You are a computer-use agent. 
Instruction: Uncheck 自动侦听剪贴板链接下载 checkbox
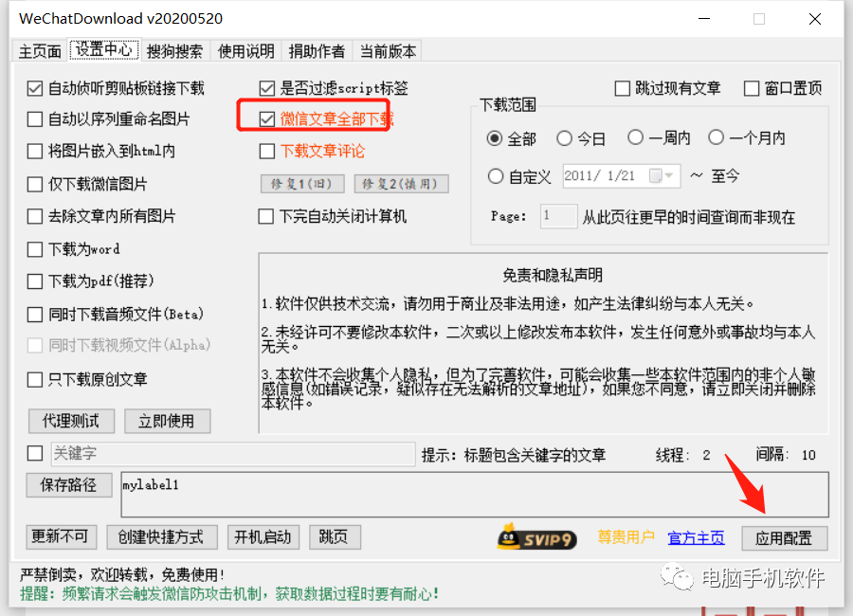pyautogui.click(x=35, y=88)
